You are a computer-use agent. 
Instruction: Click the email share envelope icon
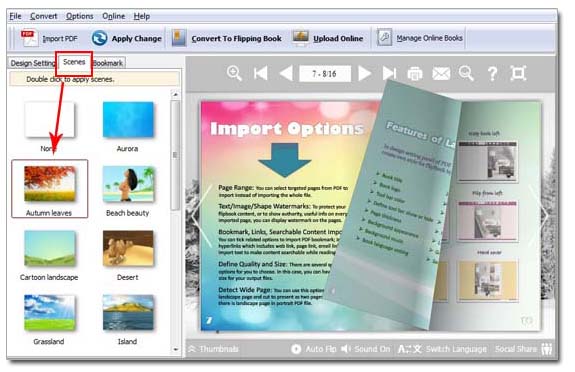point(441,73)
